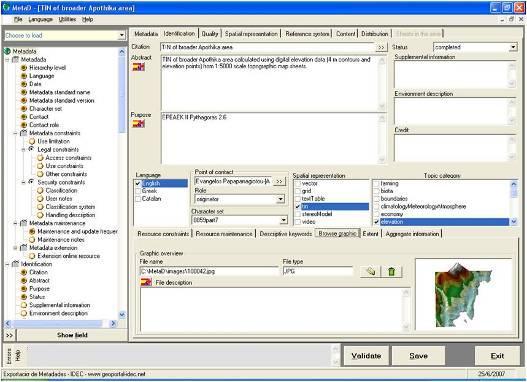This screenshot has width=527, height=382.
Task: Click the Access constraints node icon
Action: coord(40,158)
